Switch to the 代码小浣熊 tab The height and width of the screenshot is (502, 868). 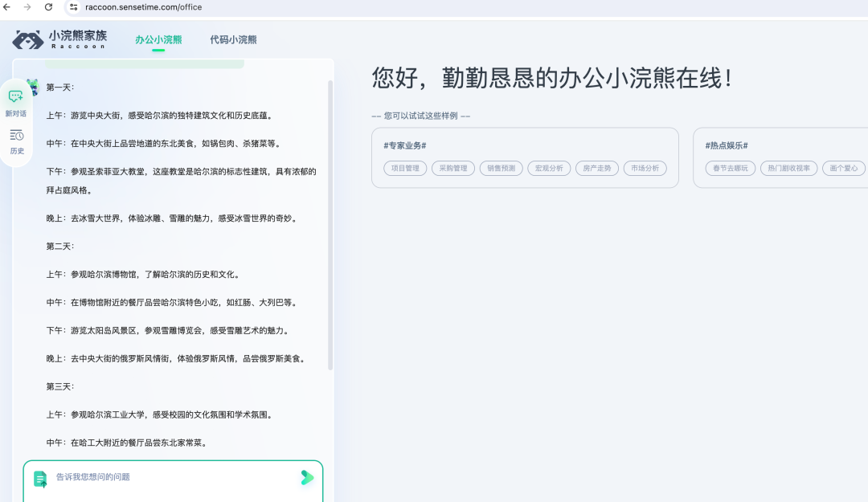pos(233,40)
